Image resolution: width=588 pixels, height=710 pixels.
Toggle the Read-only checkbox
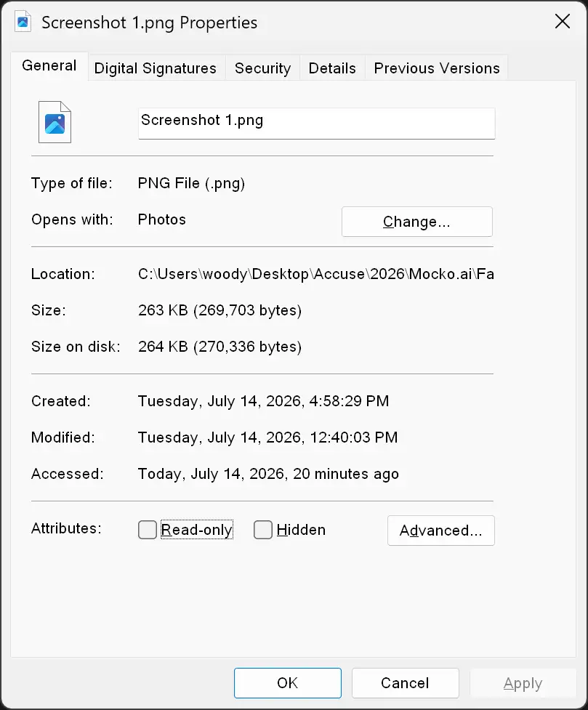(x=148, y=529)
